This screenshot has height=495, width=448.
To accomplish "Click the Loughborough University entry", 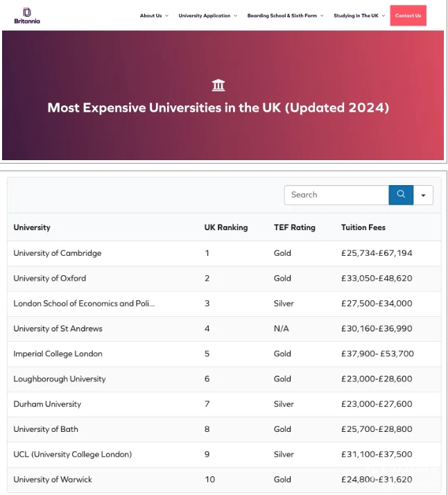I will coord(60,379).
